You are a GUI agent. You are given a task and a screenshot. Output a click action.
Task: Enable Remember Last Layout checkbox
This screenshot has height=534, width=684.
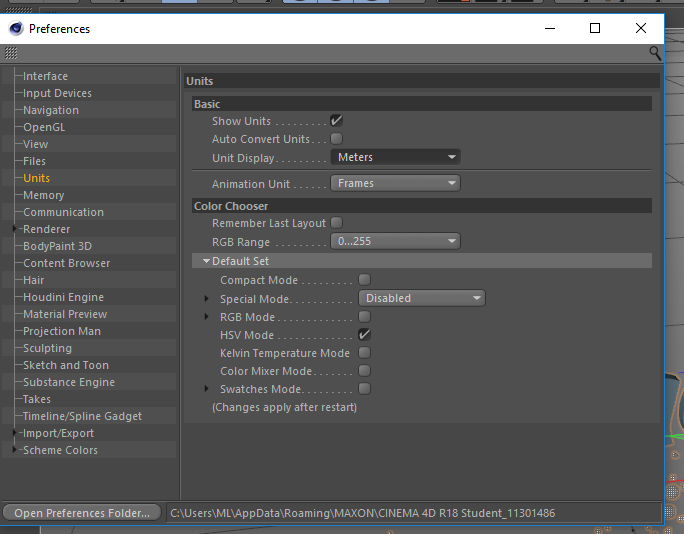tap(336, 223)
